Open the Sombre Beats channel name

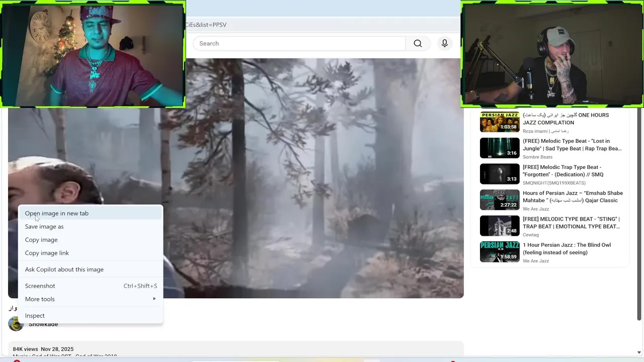(x=537, y=157)
